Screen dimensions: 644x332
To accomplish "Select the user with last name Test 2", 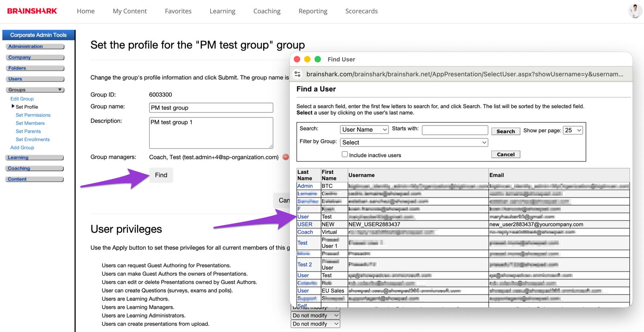I will (305, 264).
